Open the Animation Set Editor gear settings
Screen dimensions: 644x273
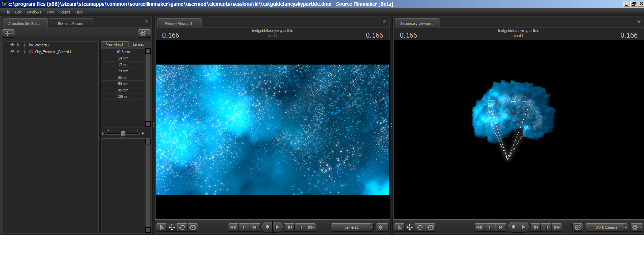pyautogui.click(x=143, y=33)
